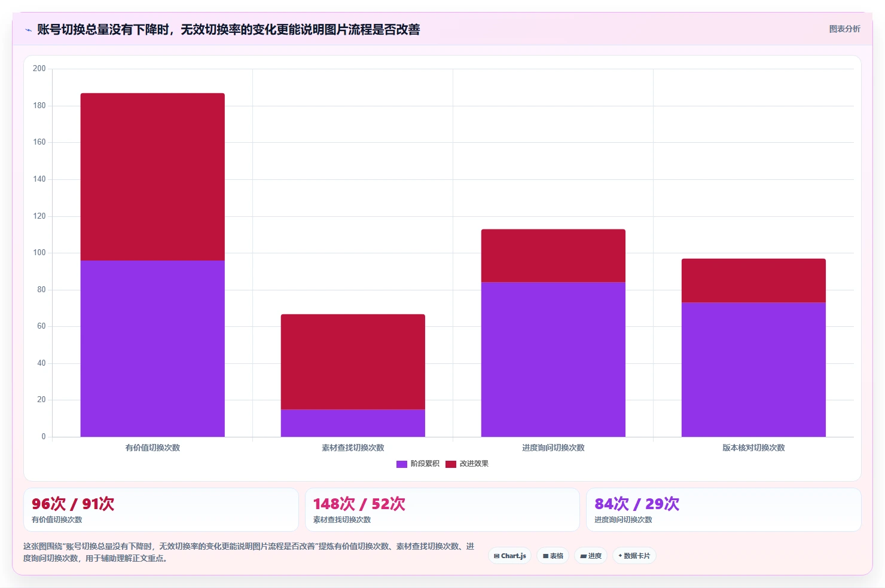Click the sparkle icon in 数据卡片 chip
Image resolution: width=885 pixels, height=588 pixels.
coord(620,556)
